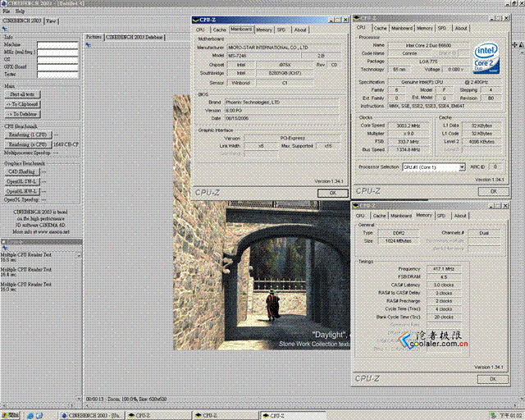Click the CPU-Z mainboard window title icon
Image resolution: width=525 pixels, height=420 pixels.
195,20
